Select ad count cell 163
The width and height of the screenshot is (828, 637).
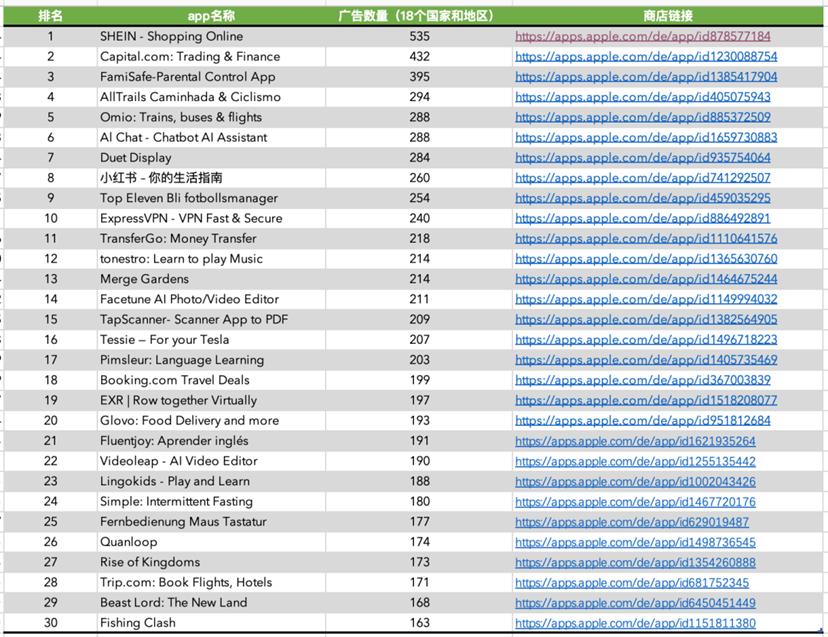tap(419, 623)
